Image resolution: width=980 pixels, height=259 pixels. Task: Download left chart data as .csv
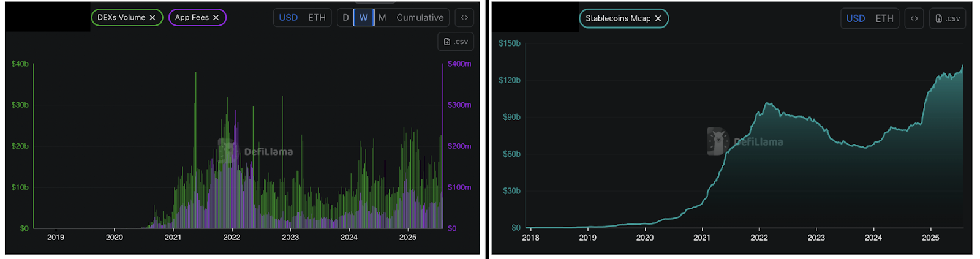coord(456,42)
